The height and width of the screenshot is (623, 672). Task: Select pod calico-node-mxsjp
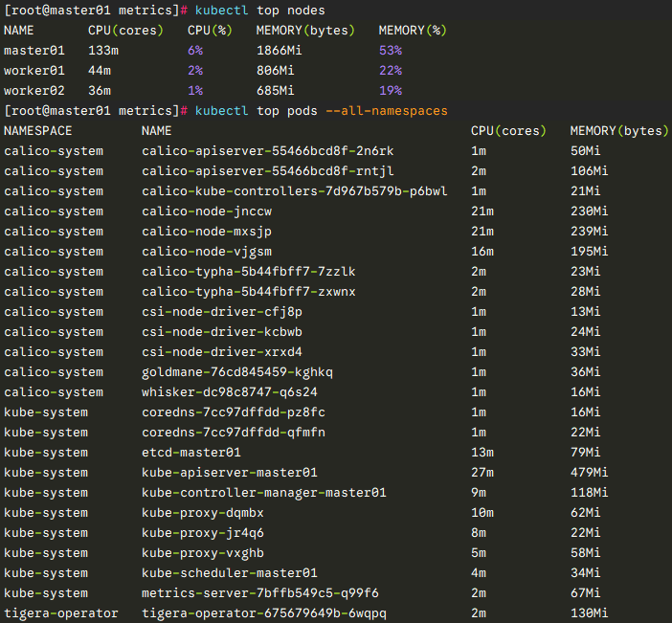(x=207, y=232)
